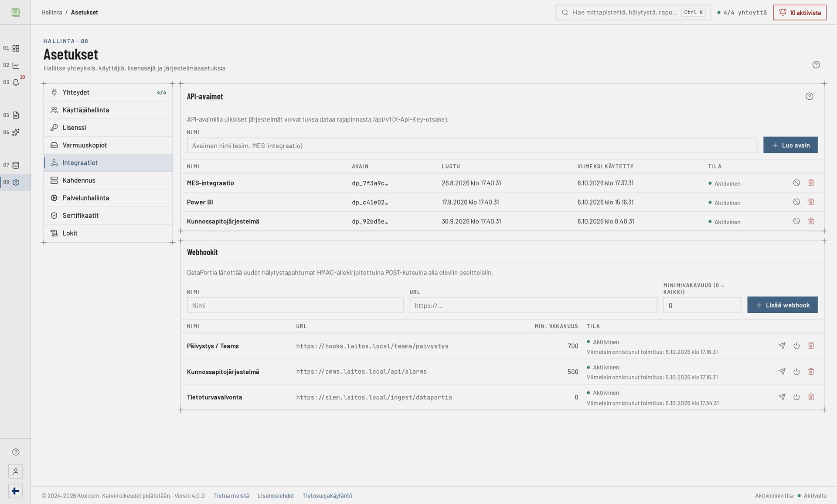This screenshot has height=504, width=837.
Task: Focus the API key name input field
Action: [x=472, y=145]
